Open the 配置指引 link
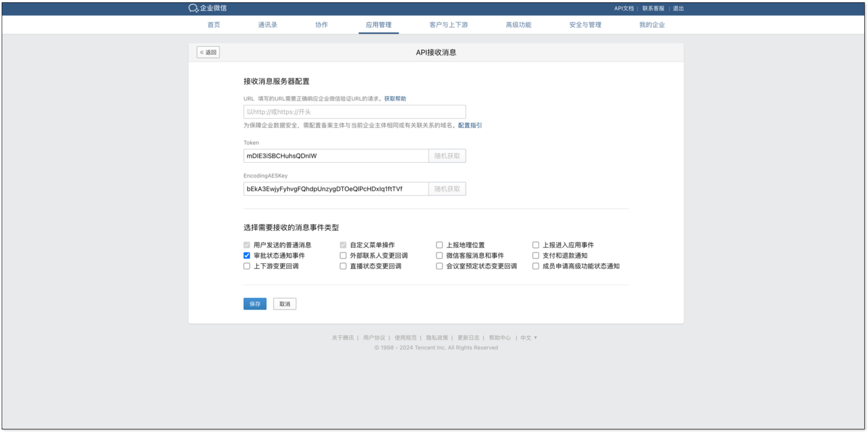 pyautogui.click(x=470, y=125)
